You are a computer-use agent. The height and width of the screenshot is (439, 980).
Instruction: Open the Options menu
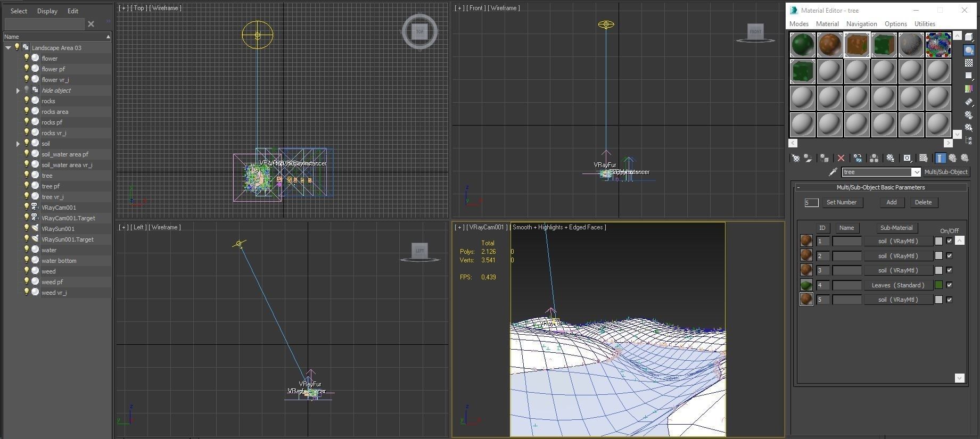click(x=895, y=24)
